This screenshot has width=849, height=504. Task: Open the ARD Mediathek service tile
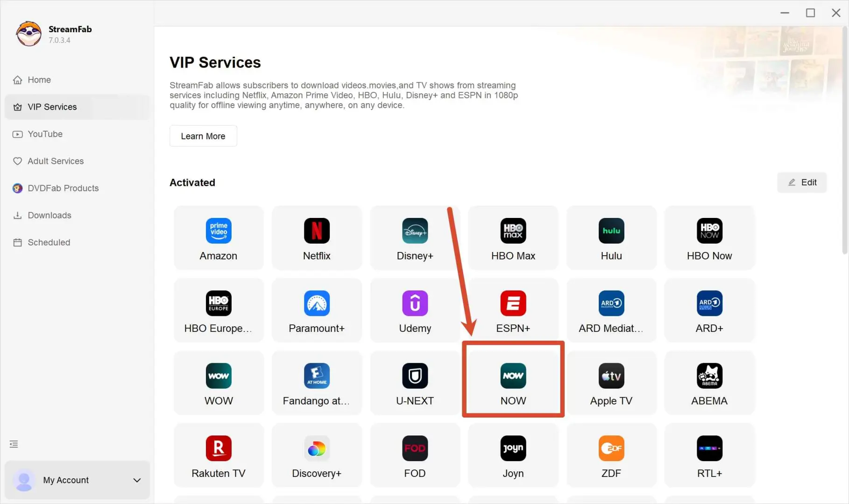tap(611, 310)
